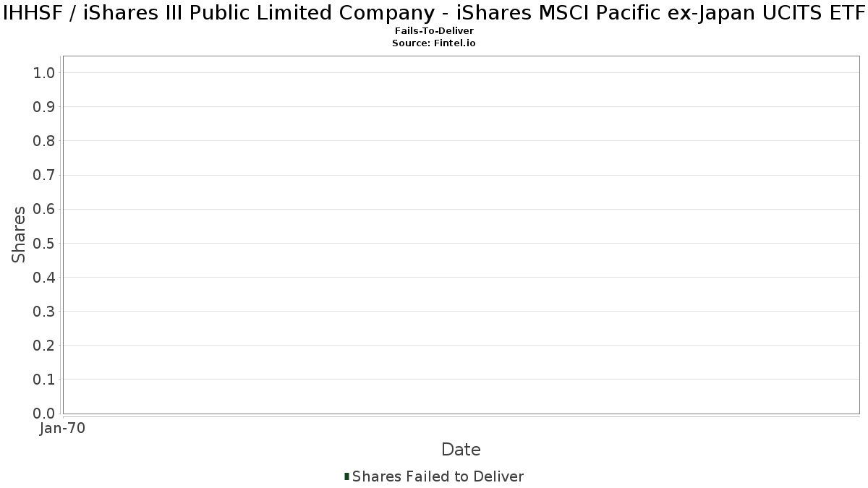The height and width of the screenshot is (488, 868).
Task: Click the 0.3 y-axis tick label
Action: click(x=44, y=312)
